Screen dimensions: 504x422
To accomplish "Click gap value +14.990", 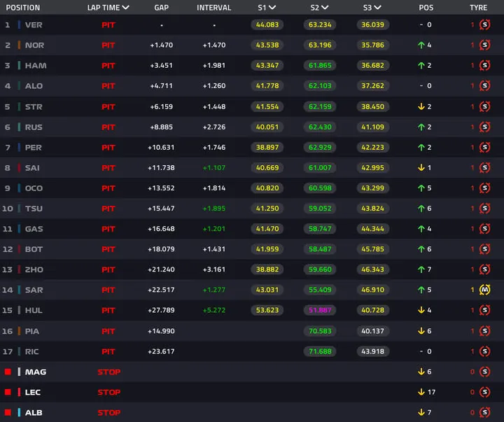I will click(x=162, y=331).
